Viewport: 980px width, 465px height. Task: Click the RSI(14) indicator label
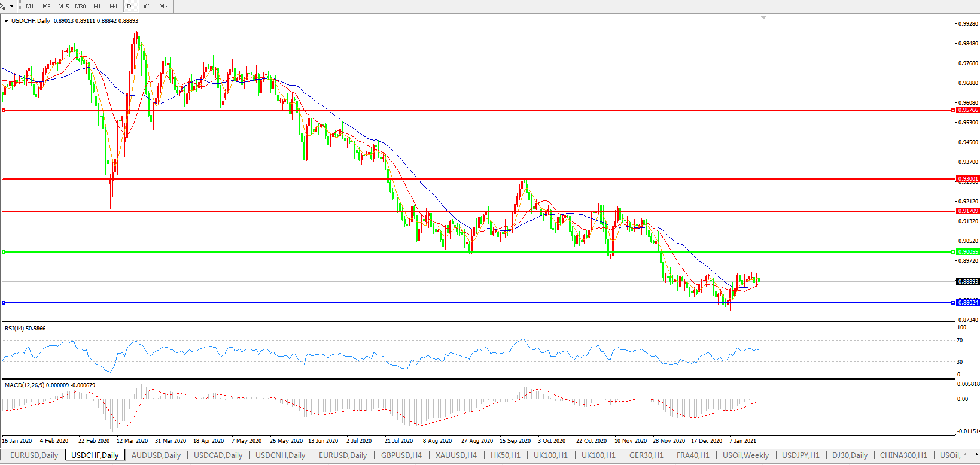pyautogui.click(x=25, y=329)
